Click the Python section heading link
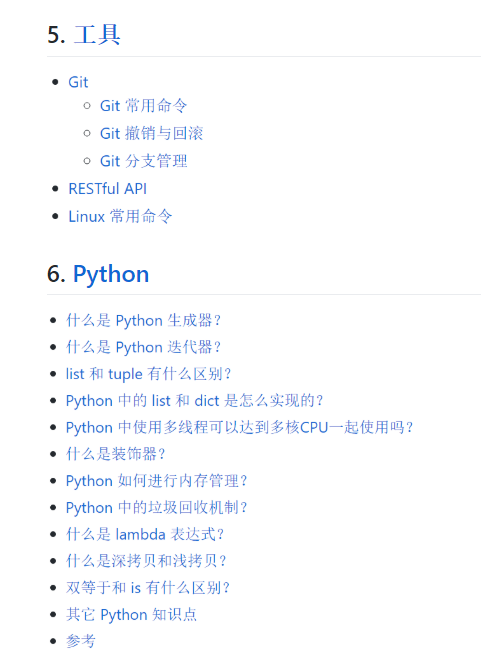The image size is (481, 663). point(111,274)
